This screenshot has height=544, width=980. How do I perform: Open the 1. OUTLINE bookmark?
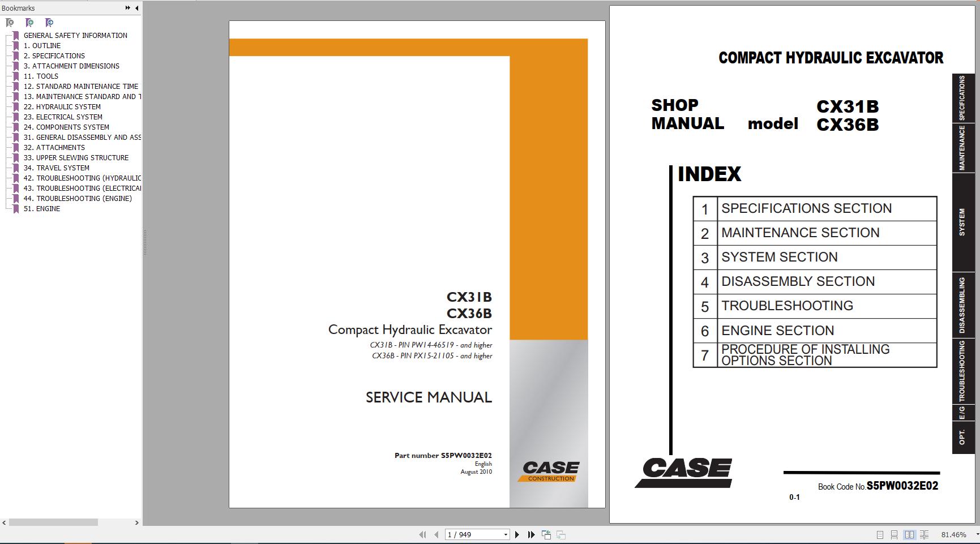click(x=42, y=45)
